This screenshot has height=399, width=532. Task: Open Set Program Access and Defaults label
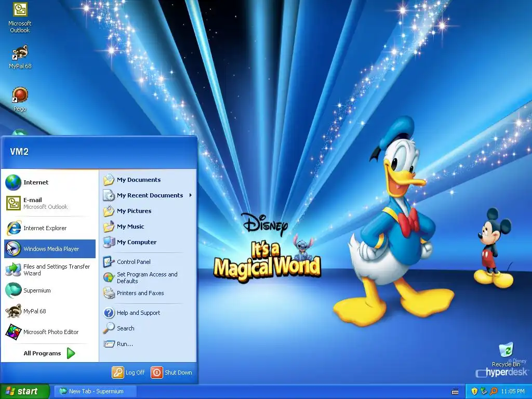click(x=147, y=277)
